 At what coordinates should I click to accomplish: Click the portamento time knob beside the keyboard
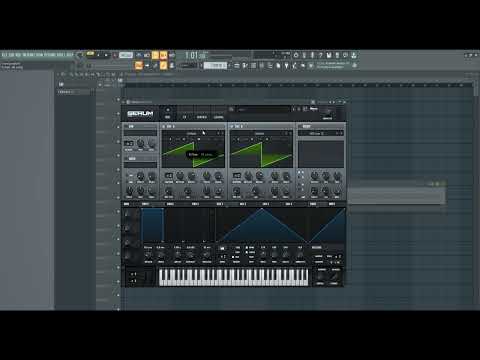320,277
